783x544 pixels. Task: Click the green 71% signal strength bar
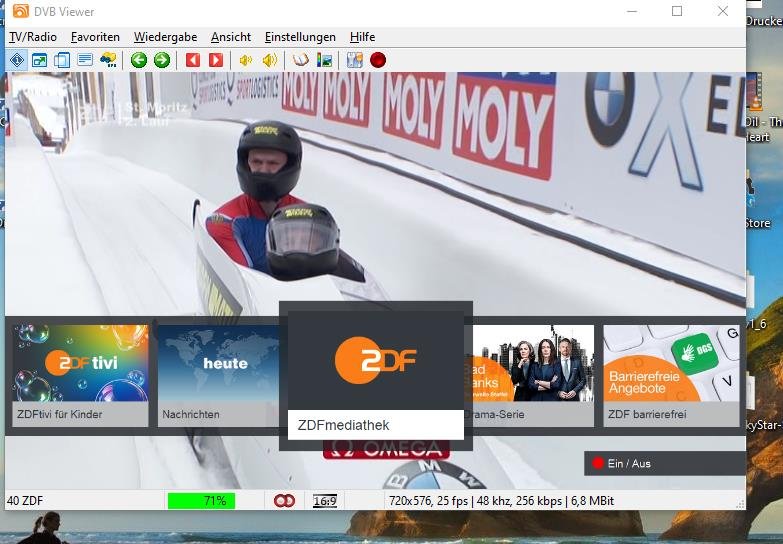pos(201,501)
